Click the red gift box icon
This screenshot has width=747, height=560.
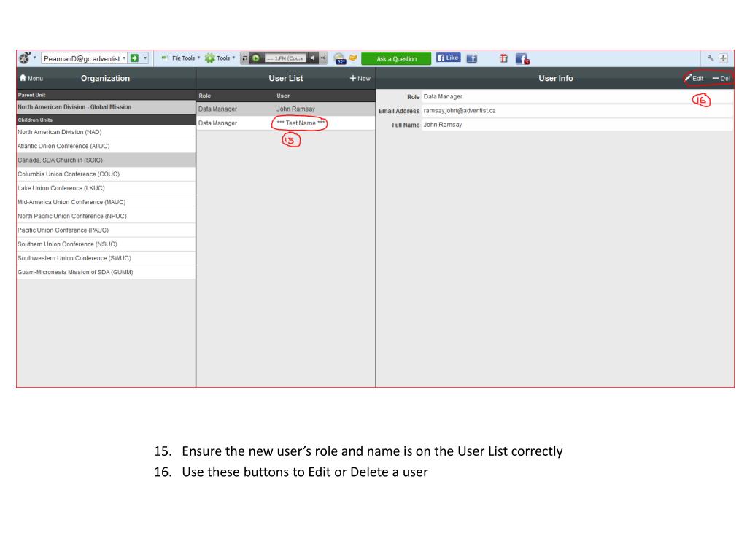pos(503,58)
